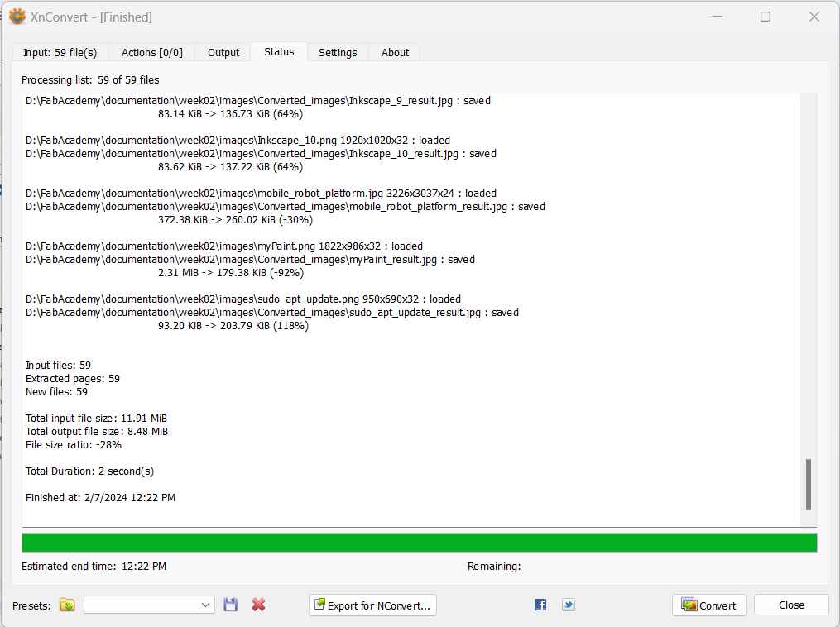Screen dimensions: 840x627
Task: Close the XnConvert window
Action: point(814,17)
